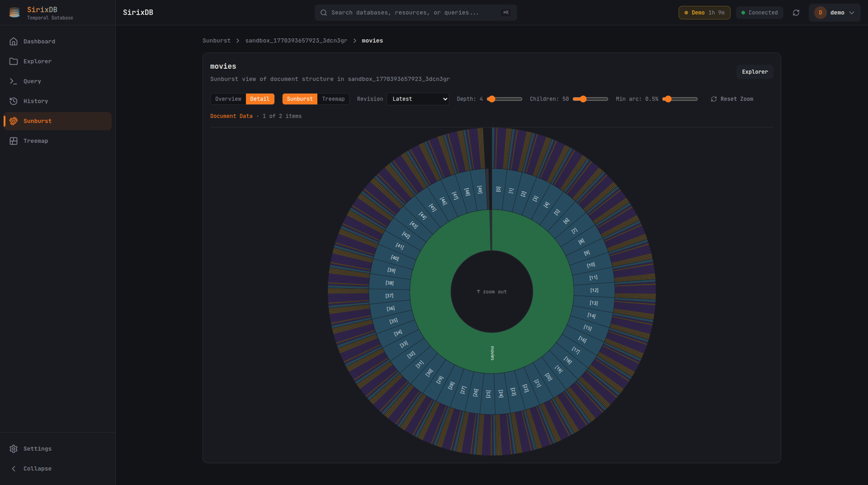The width and height of the screenshot is (868, 485).
Task: Click the refresh icon near the Connected status
Action: (796, 13)
